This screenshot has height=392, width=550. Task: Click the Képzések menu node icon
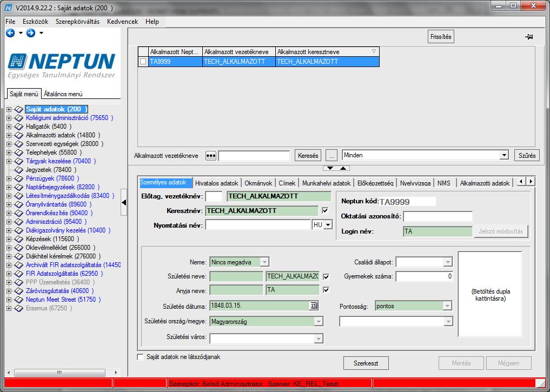tap(19, 239)
